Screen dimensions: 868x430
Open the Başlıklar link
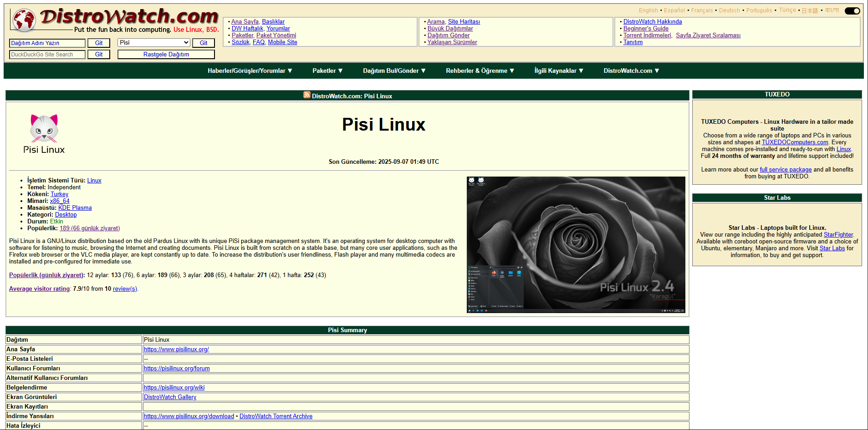(273, 21)
